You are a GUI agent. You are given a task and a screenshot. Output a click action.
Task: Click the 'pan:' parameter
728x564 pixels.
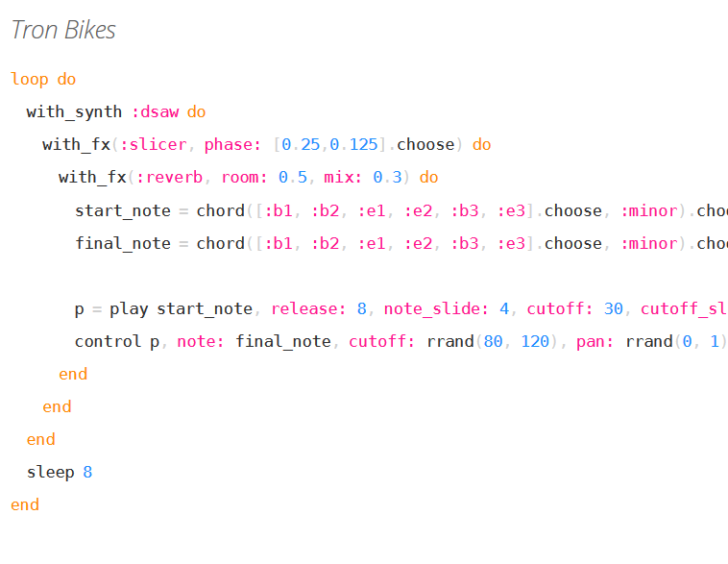pyautogui.click(x=595, y=341)
